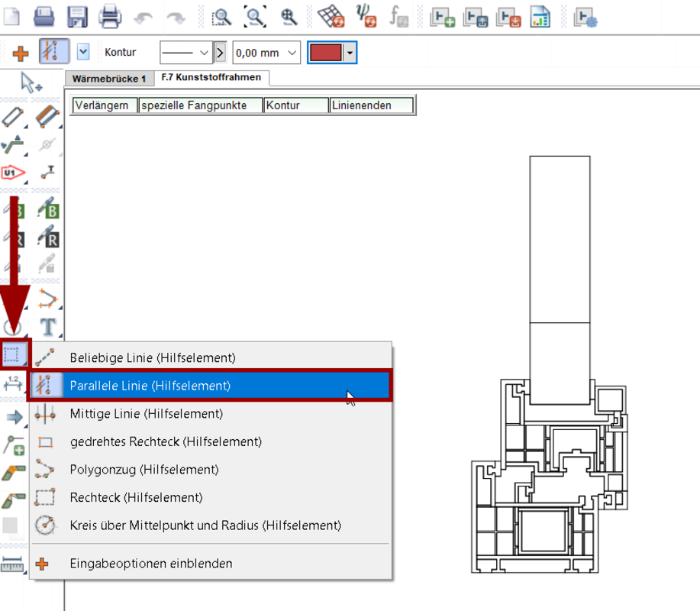Open the auxiliary element rectangle tool

[x=14, y=354]
